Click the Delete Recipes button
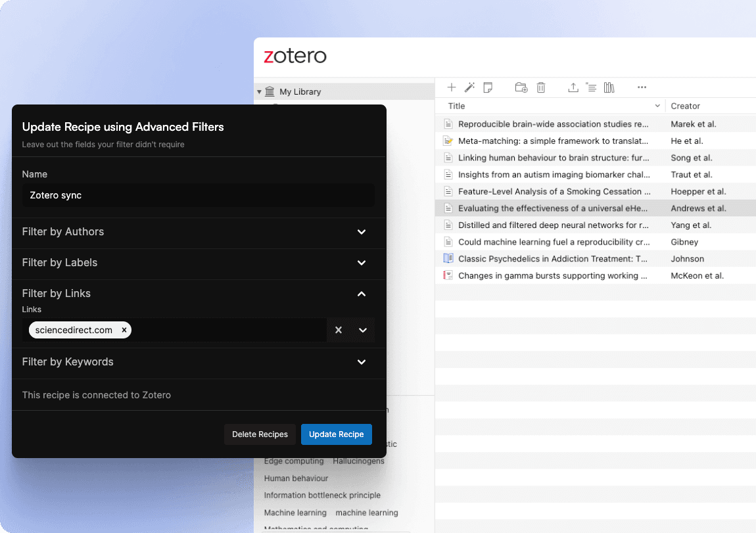756x533 pixels. click(x=260, y=434)
